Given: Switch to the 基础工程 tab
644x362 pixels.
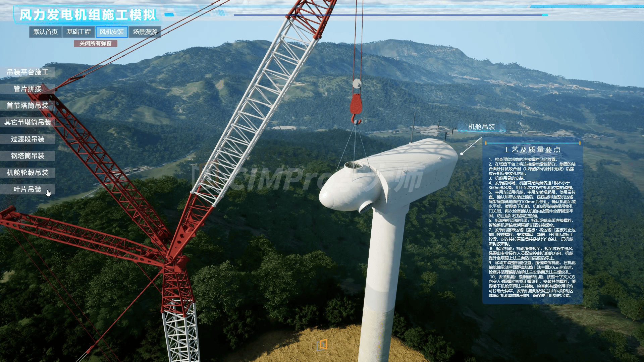Looking at the screenshot, I should coord(79,32).
